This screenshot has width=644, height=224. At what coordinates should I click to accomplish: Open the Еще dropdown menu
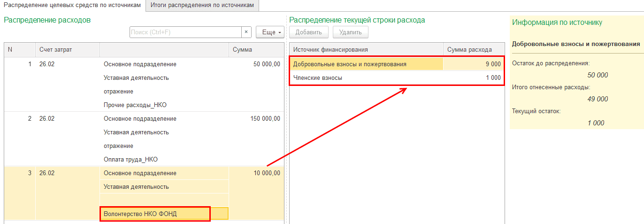270,32
